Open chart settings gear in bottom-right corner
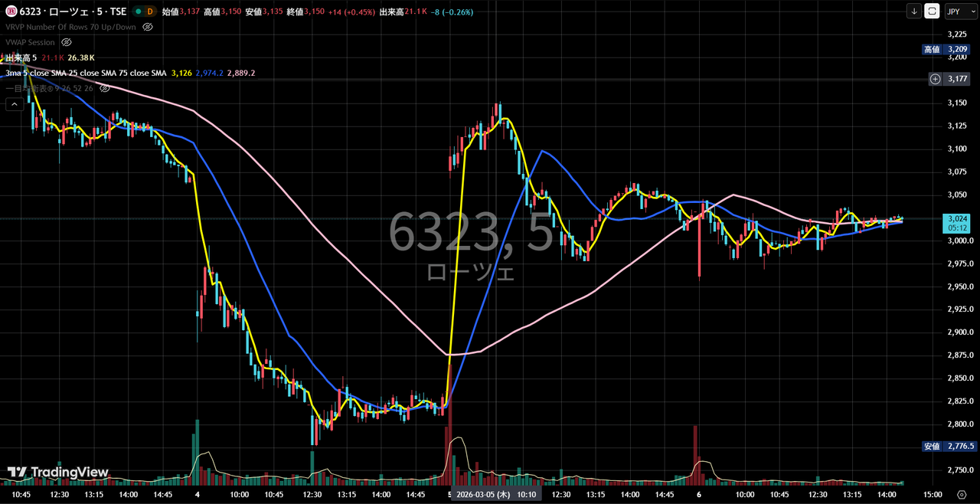 coord(961,495)
